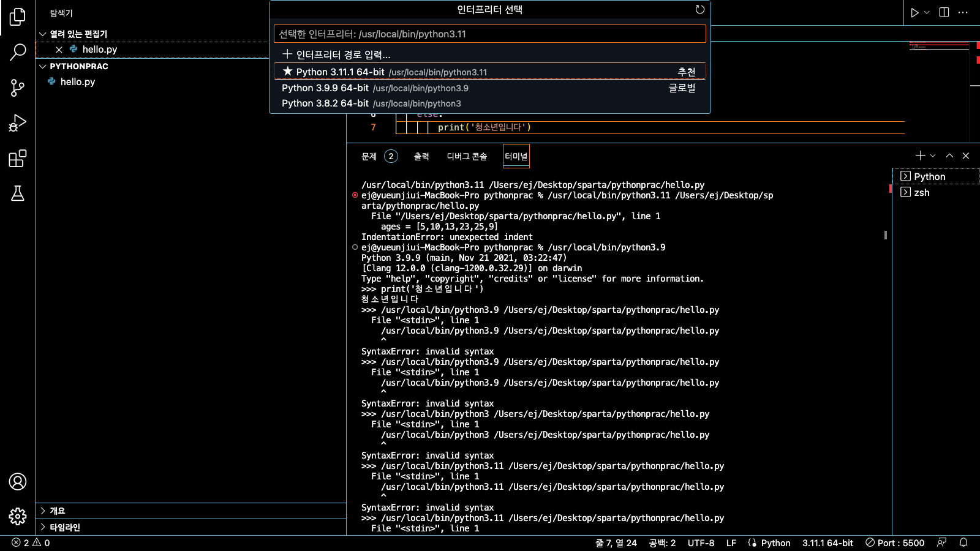Click the IndentationError message in terminal
The height and width of the screenshot is (551, 980).
447,237
